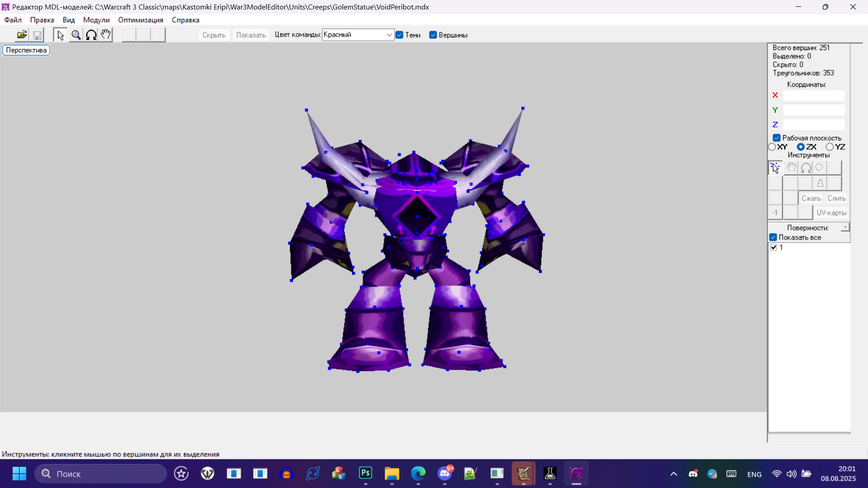Toggle the Вершины checkbox
The width and height of the screenshot is (868, 488).
(433, 35)
